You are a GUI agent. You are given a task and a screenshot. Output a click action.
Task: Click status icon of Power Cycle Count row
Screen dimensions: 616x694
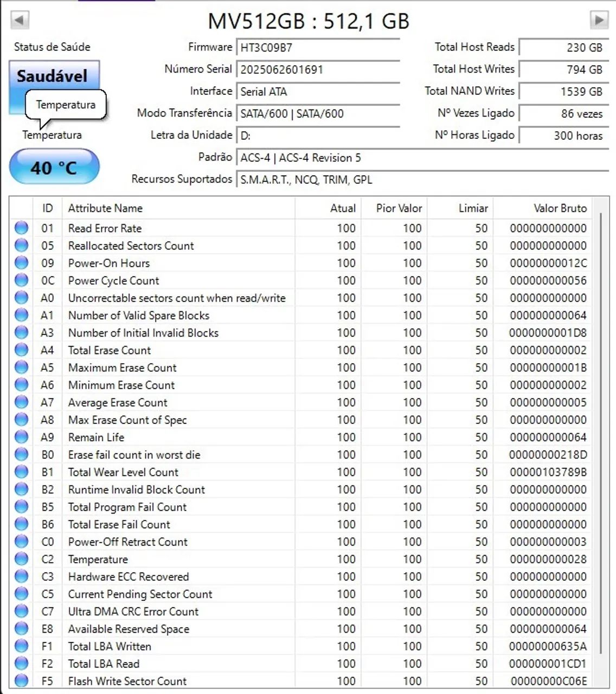tap(21, 280)
